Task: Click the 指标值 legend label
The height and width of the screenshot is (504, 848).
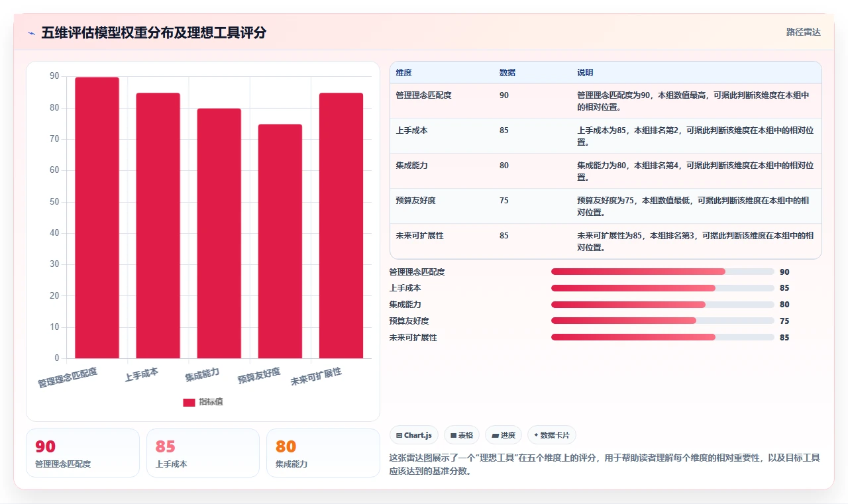Action: [211, 402]
